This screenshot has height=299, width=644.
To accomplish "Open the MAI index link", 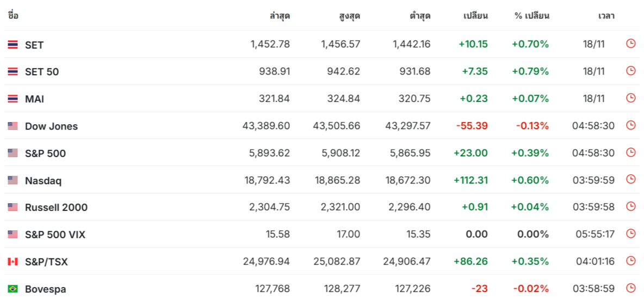I will (34, 99).
